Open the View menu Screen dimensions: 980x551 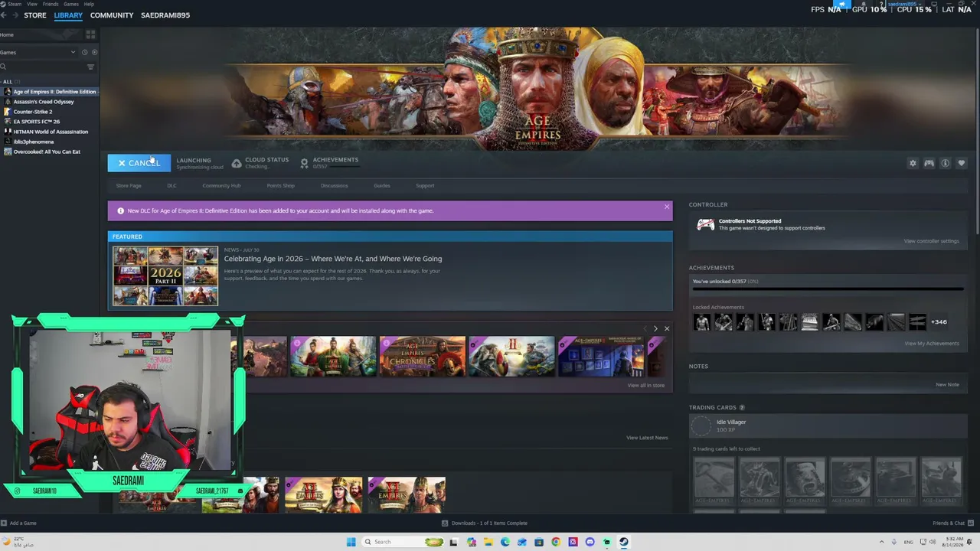[x=32, y=4]
